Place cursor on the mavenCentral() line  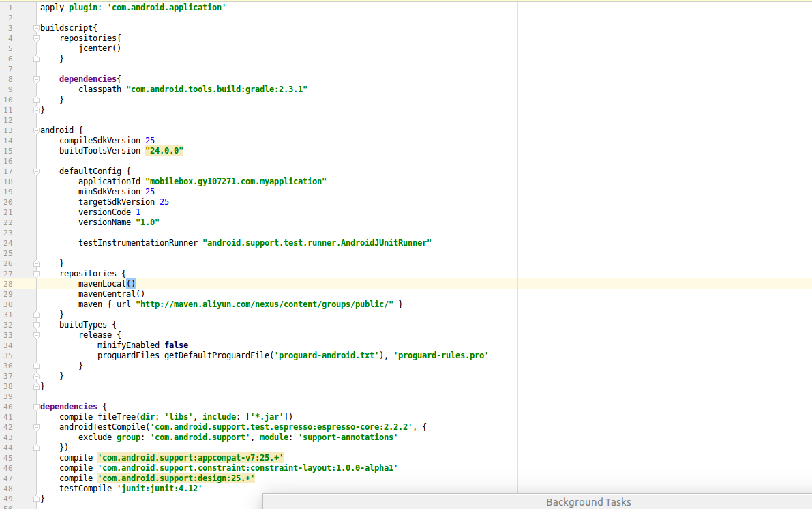pos(111,294)
